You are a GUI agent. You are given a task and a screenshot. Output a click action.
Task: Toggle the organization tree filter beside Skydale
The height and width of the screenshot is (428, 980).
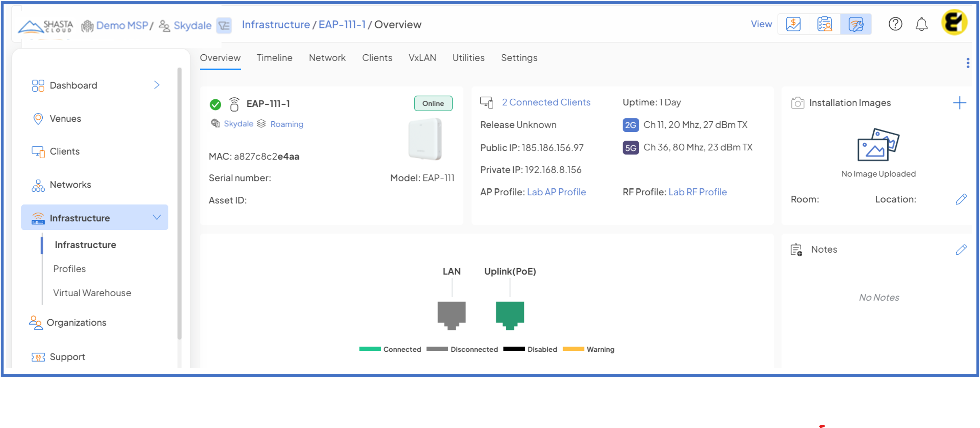pyautogui.click(x=224, y=26)
